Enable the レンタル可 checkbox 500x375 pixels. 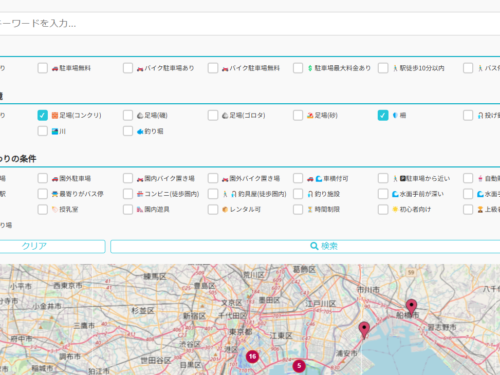pyautogui.click(x=213, y=210)
